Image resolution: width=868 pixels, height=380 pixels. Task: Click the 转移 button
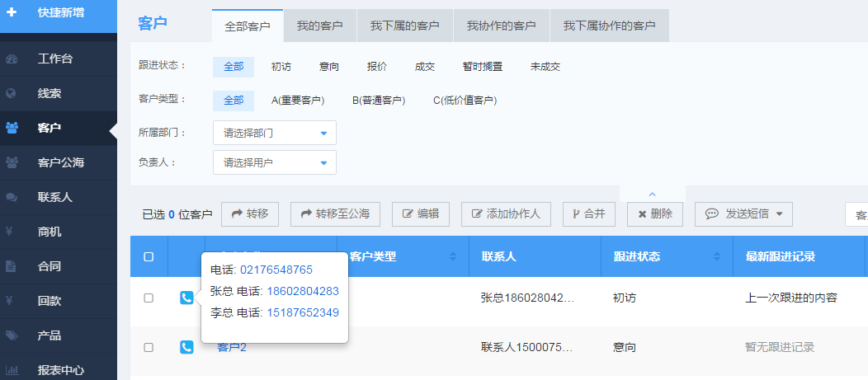(250, 214)
